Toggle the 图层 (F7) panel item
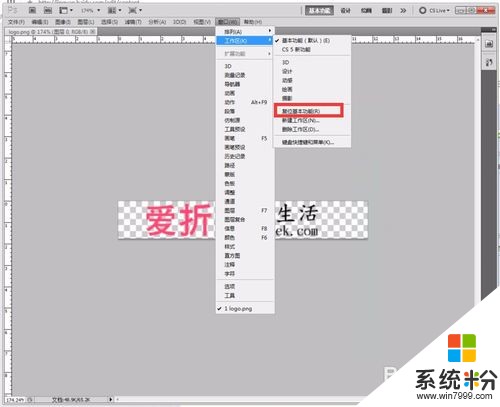Viewport: 500px width, 407px height. [x=245, y=210]
